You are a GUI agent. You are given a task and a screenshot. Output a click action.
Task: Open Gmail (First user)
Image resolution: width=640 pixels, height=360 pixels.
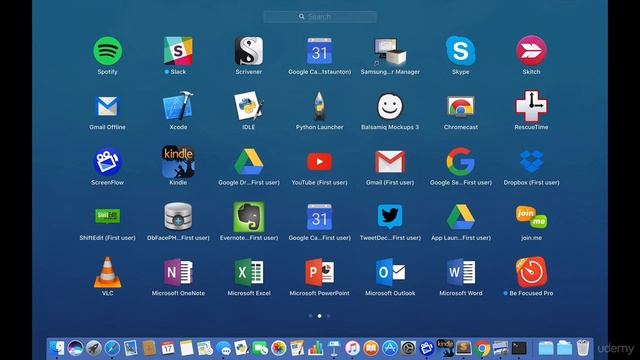pyautogui.click(x=390, y=162)
